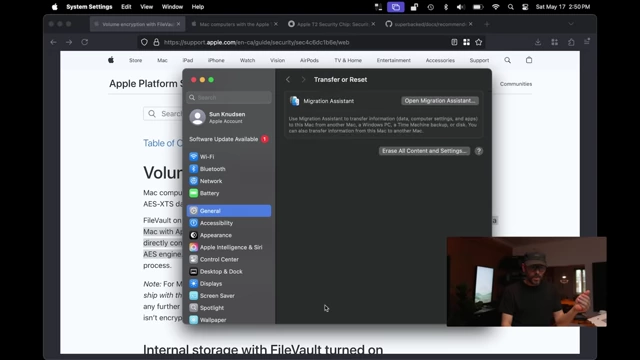
Task: Click Apple website shopping bag icon
Action: [x=529, y=60]
